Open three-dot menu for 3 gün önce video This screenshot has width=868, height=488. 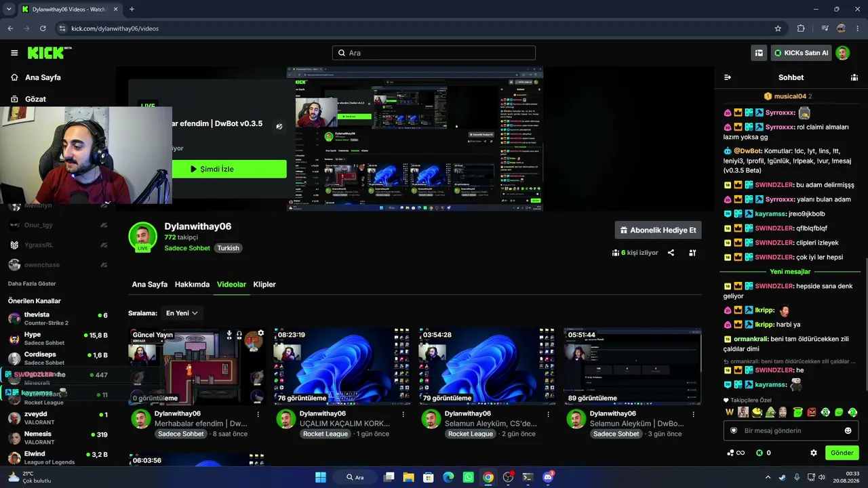693,414
